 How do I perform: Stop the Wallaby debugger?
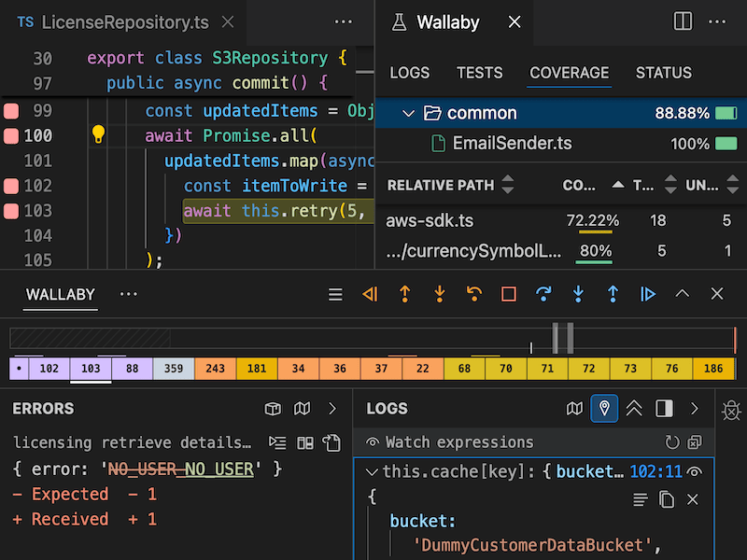click(x=509, y=294)
